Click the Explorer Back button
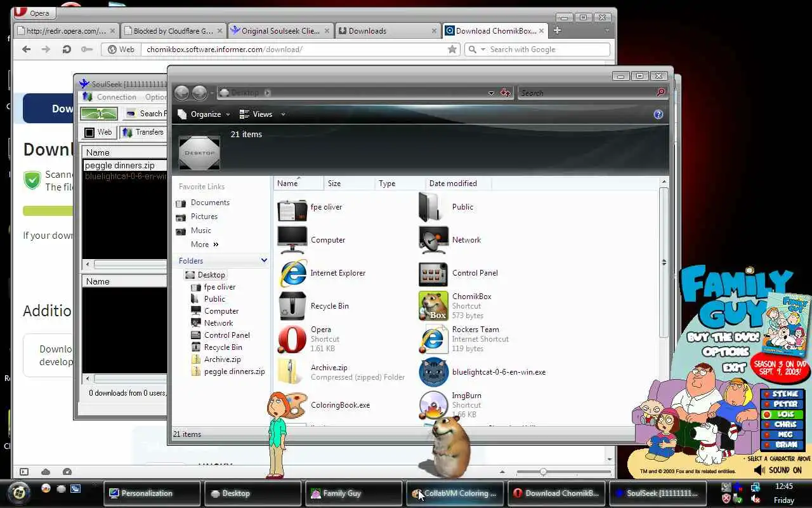812x508 pixels. click(x=181, y=93)
